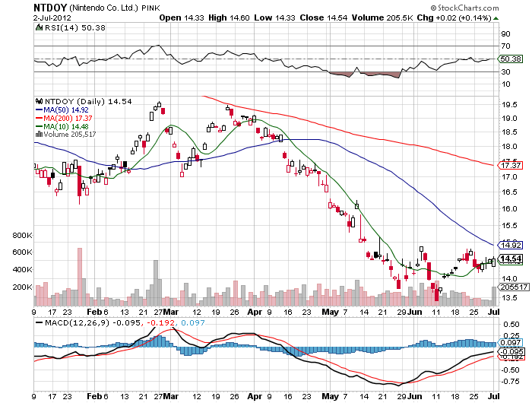Click the volume bars icon in the legend
The height and width of the screenshot is (403, 532).
39,134
